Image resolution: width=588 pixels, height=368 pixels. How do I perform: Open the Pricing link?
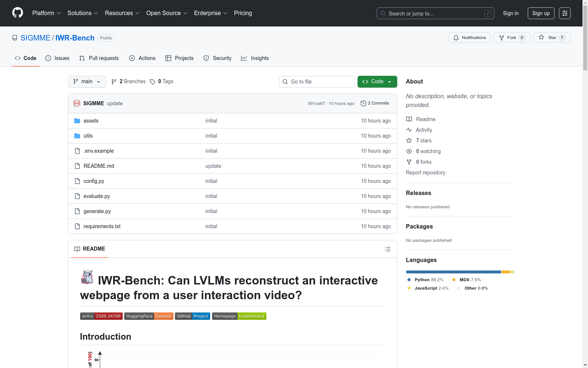coord(243,13)
